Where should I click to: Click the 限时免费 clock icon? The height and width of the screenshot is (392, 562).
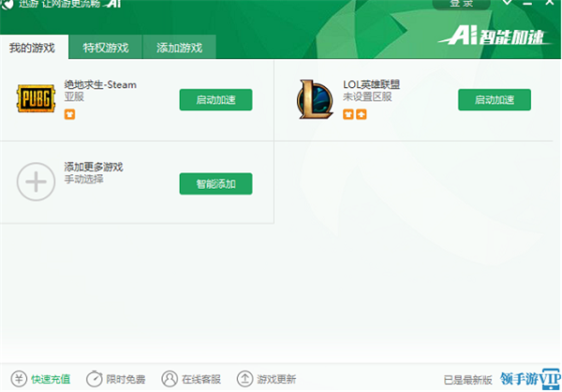tap(94, 379)
